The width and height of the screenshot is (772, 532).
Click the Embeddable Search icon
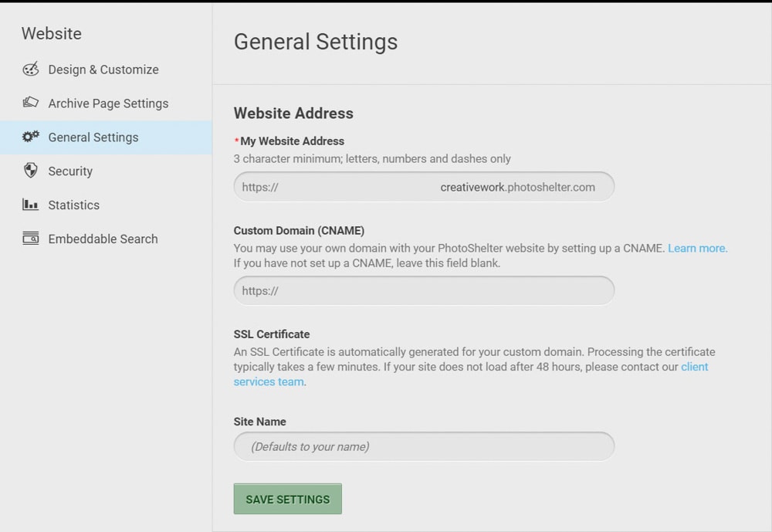point(31,239)
